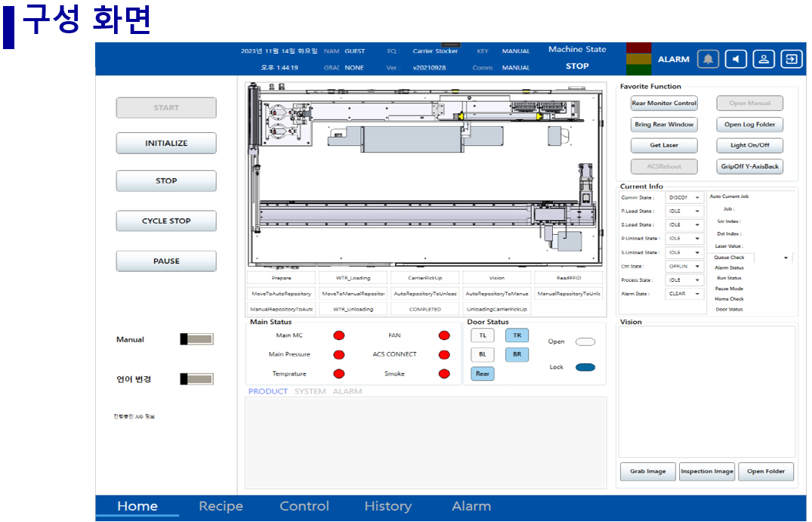Expand the Ctrl State dropdown
812x522 pixels.
pyautogui.click(x=684, y=267)
